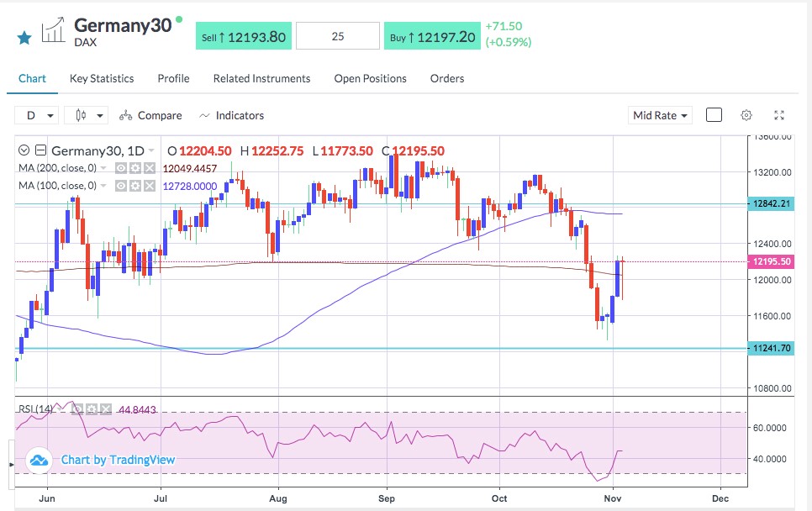The image size is (812, 511).
Task: Open the Indicators menu
Action: click(x=231, y=115)
